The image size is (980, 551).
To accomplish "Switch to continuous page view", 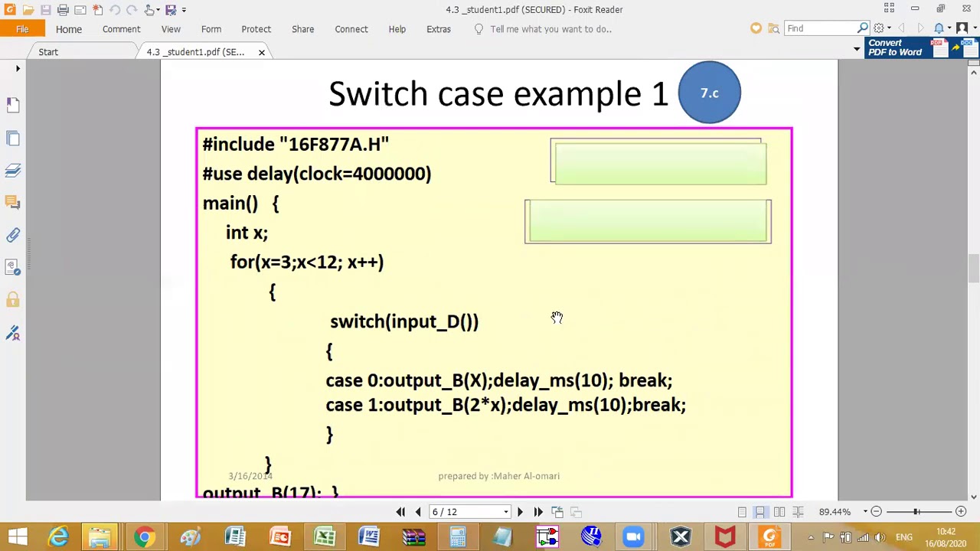I will (x=760, y=512).
